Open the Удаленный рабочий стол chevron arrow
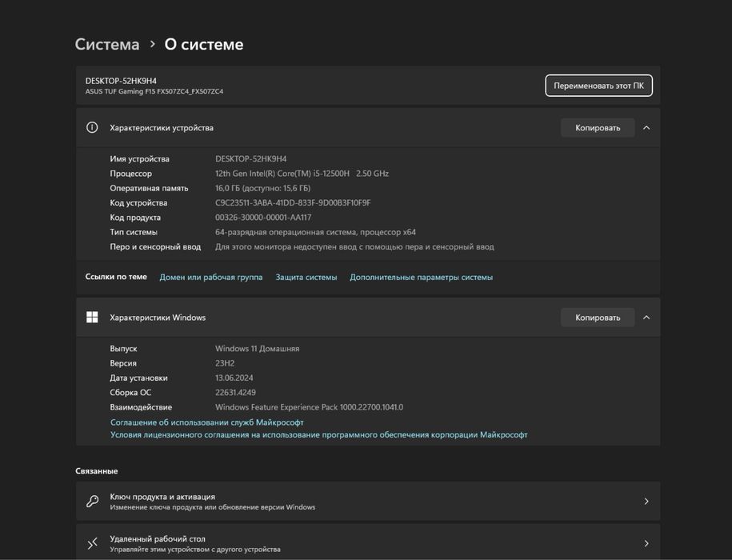732x560 pixels. point(646,543)
